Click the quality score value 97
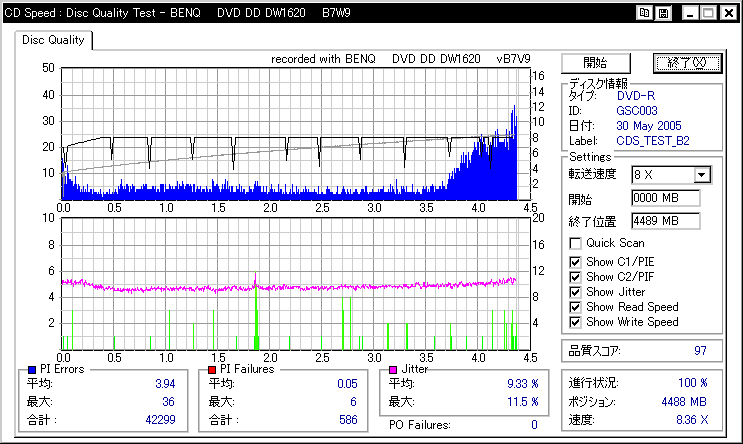This screenshot has height=444, width=743. click(x=700, y=351)
